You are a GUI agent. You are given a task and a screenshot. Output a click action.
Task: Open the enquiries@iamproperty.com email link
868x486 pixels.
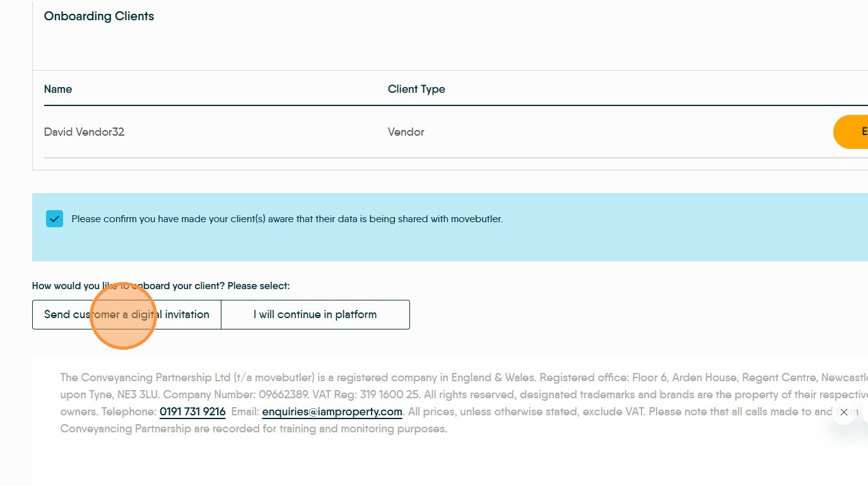(332, 412)
